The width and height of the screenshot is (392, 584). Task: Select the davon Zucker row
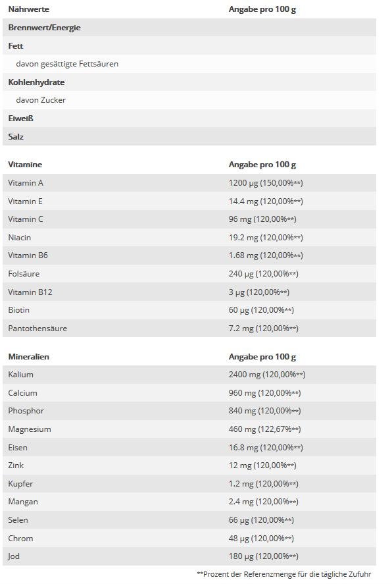pyautogui.click(x=189, y=100)
